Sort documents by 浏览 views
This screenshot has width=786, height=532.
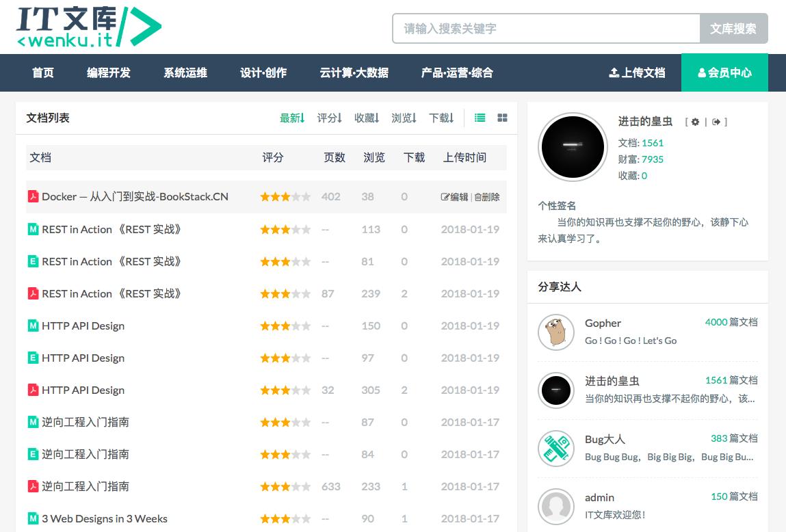[404, 118]
